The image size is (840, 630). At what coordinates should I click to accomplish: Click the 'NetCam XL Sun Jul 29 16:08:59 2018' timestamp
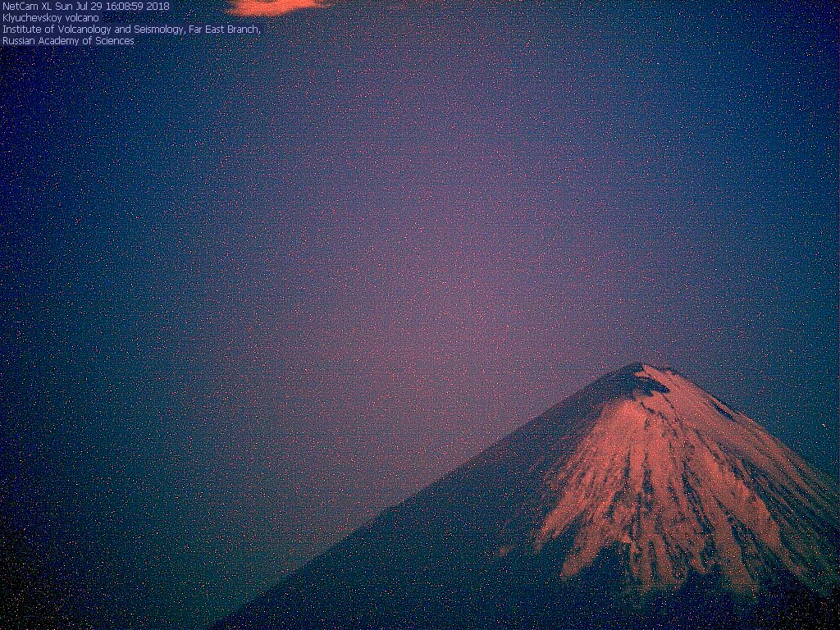(x=86, y=7)
